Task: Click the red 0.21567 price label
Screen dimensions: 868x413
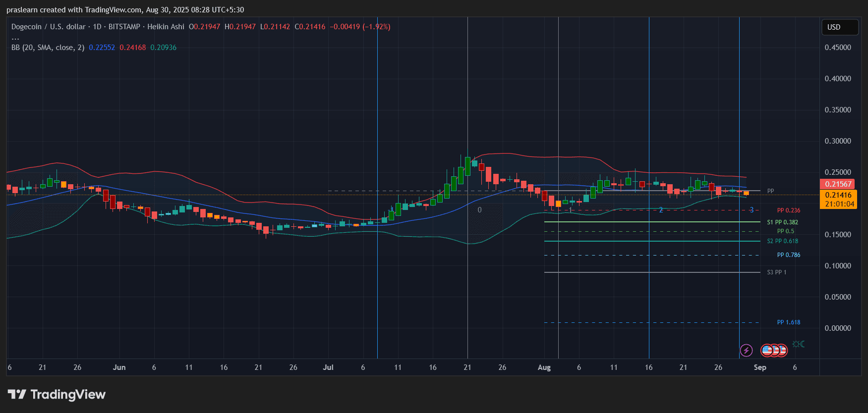Action: 838,184
